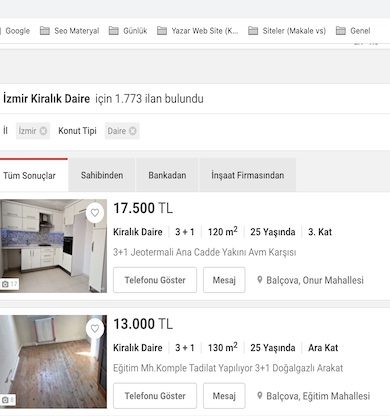Click the 120 m² size value
The height and width of the screenshot is (416, 390).
point(223,231)
